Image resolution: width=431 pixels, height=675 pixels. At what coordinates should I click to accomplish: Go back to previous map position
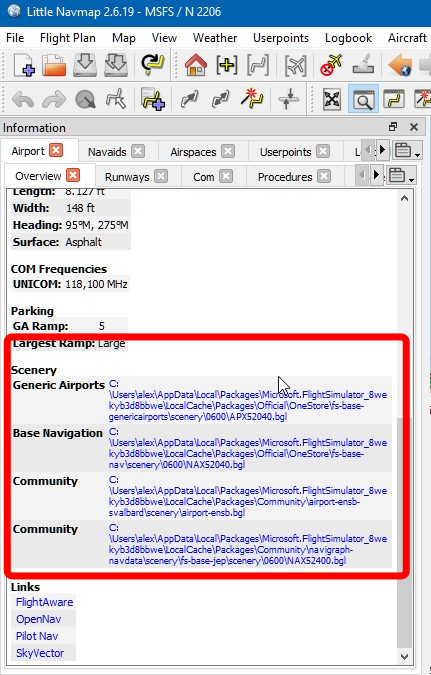coord(399,65)
